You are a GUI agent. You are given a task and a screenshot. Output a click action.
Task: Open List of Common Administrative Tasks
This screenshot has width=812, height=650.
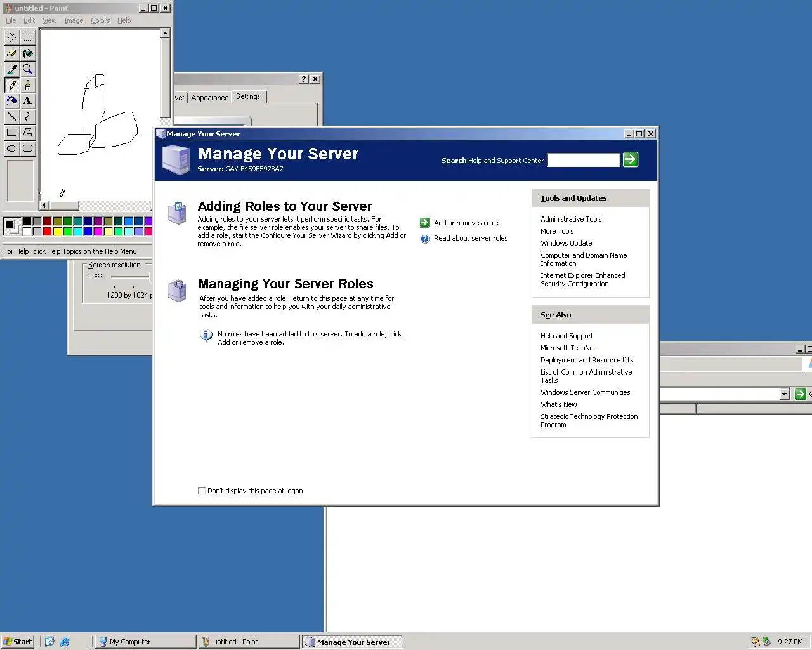[586, 376]
